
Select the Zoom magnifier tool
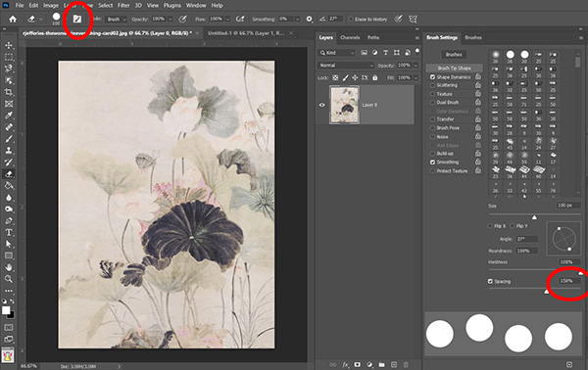(x=9, y=279)
